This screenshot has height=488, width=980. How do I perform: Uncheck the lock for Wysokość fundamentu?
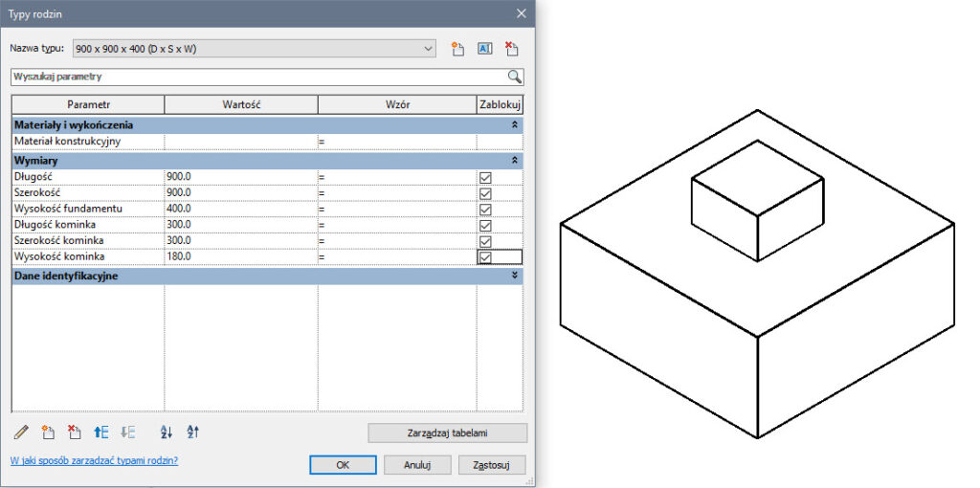tap(485, 210)
